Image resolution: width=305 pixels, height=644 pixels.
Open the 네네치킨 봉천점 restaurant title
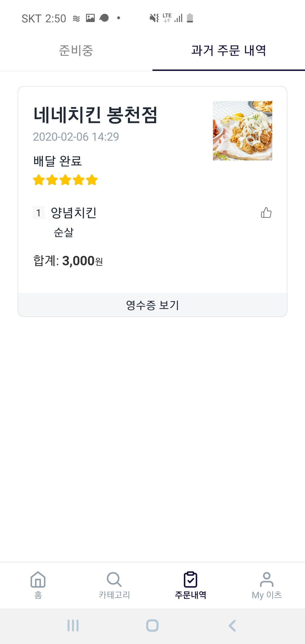pos(95,115)
